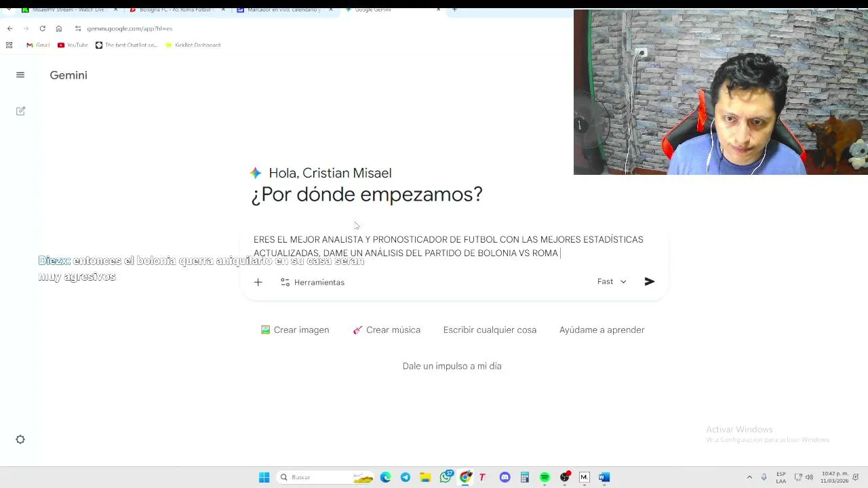Open Calculator from the taskbar

524,477
